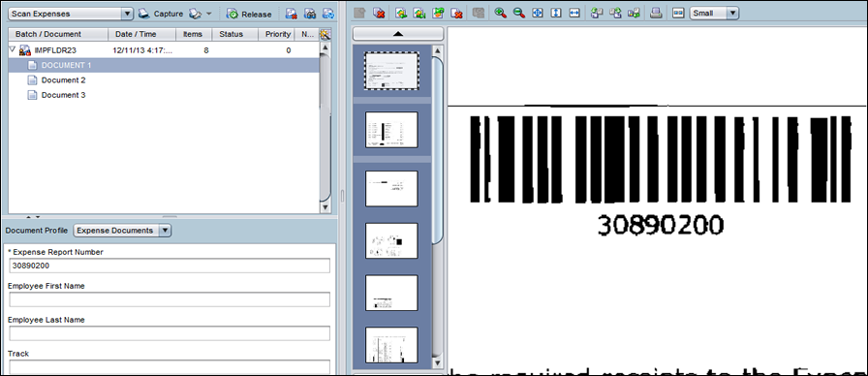
Task: Click the Capture scanner icon
Action: (144, 14)
